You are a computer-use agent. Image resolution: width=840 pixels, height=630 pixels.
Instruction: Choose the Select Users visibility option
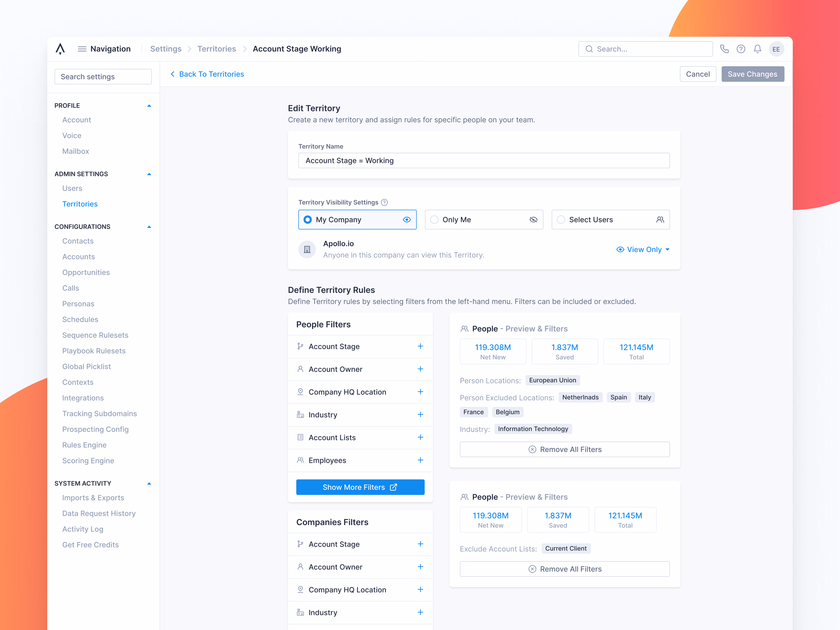click(610, 219)
